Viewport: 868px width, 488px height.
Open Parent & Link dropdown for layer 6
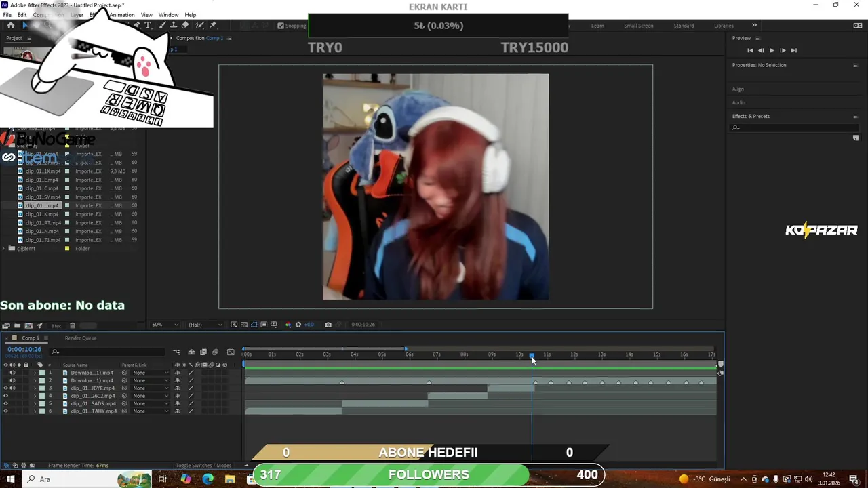coord(151,411)
